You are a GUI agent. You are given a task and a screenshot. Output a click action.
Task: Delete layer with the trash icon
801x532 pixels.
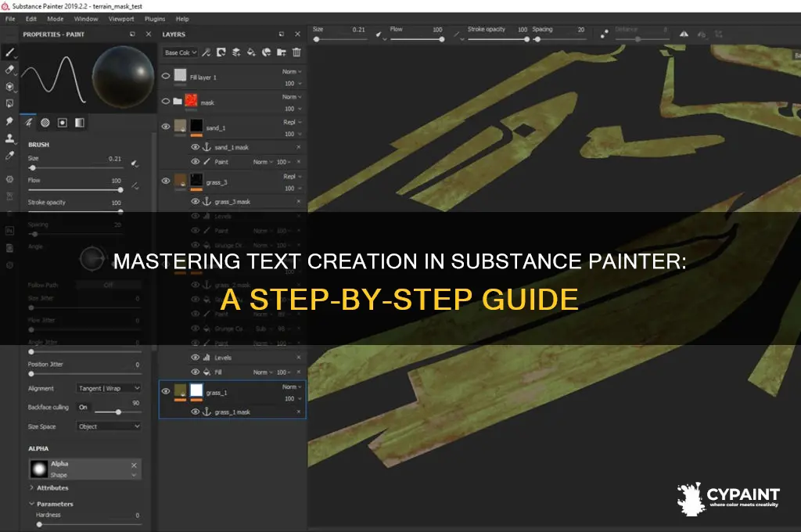coord(296,52)
